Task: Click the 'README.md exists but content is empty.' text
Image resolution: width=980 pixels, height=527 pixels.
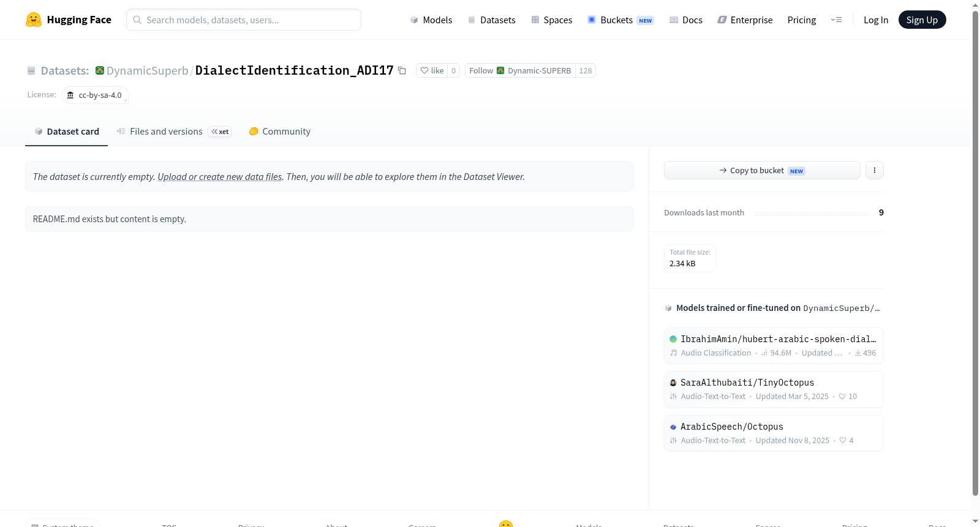Action: point(110,219)
